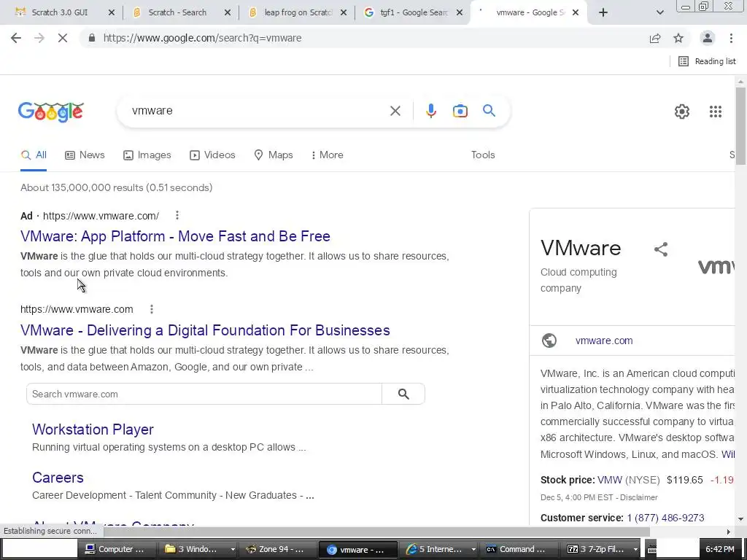Focus the Google search box
Image resolution: width=747 pixels, height=560 pixels.
(258, 111)
